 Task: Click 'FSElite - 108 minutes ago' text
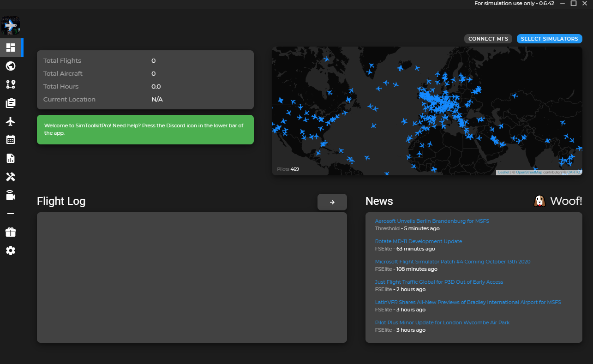point(406,269)
